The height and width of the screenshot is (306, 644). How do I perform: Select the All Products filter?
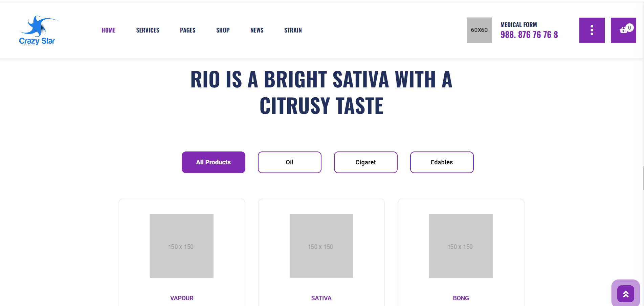click(214, 162)
